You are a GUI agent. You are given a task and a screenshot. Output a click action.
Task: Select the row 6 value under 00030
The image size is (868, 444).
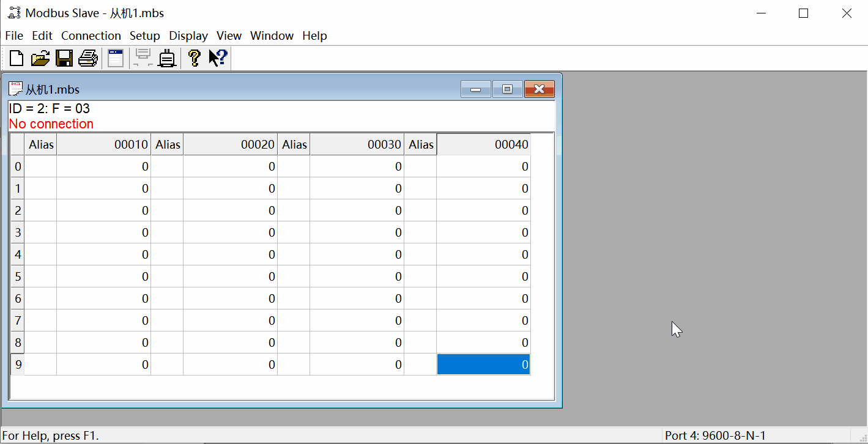click(x=357, y=298)
